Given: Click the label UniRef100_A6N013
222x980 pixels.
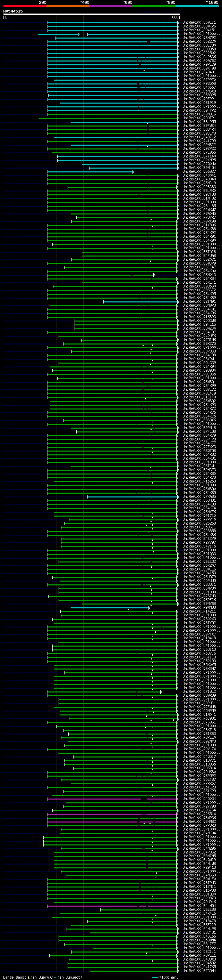Looking at the screenshot, I should coord(199,275).
